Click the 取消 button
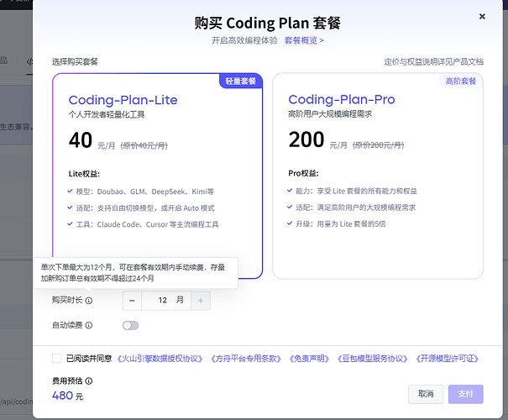 click(x=426, y=394)
